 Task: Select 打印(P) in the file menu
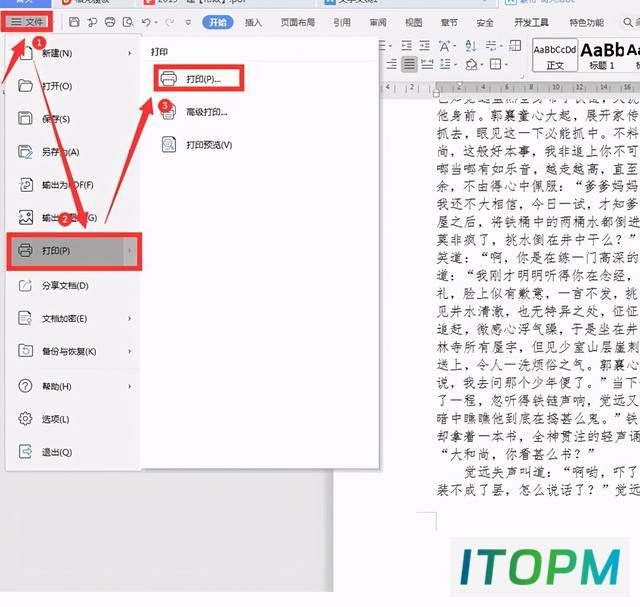[73, 251]
